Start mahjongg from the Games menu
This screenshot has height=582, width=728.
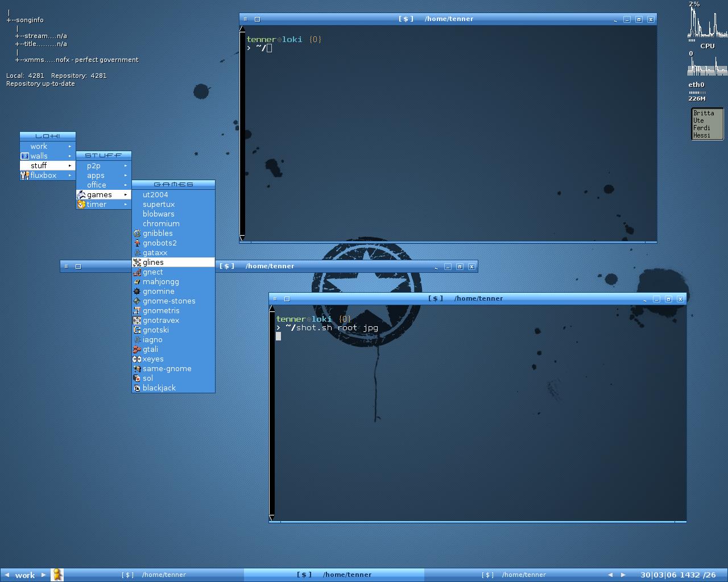click(x=173, y=281)
